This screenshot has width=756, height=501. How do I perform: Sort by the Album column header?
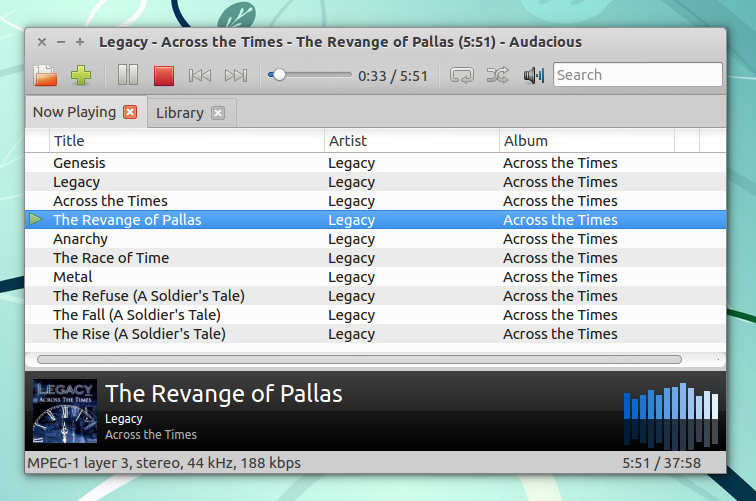coord(587,141)
